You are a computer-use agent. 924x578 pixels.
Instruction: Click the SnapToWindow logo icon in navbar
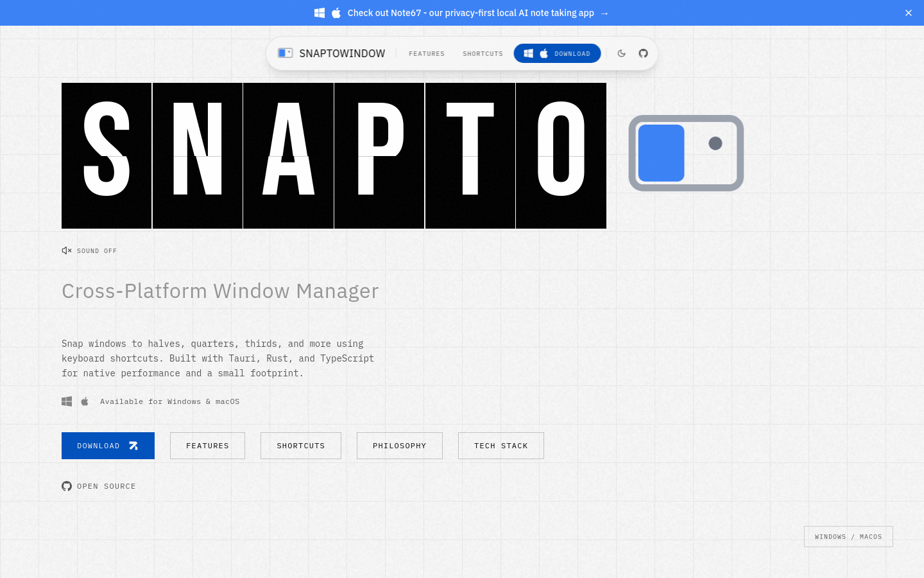pyautogui.click(x=286, y=53)
